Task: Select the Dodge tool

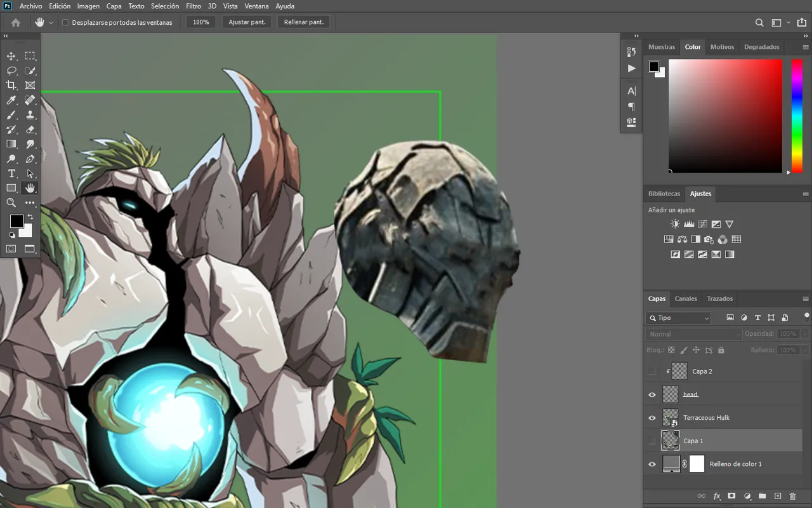Action: 11,159
